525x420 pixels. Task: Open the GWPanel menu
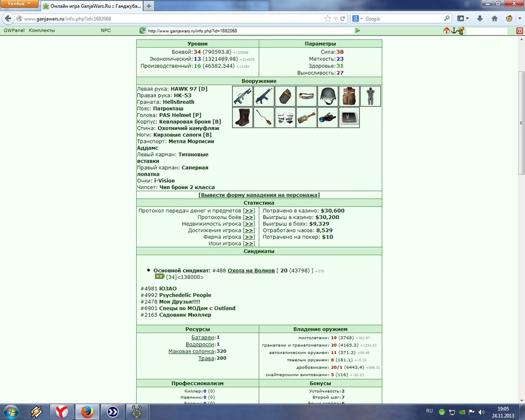click(14, 30)
